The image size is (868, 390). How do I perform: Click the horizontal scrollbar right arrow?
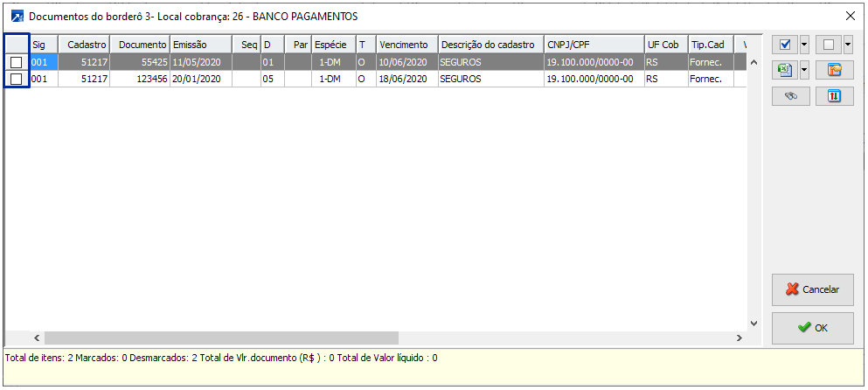pos(739,338)
